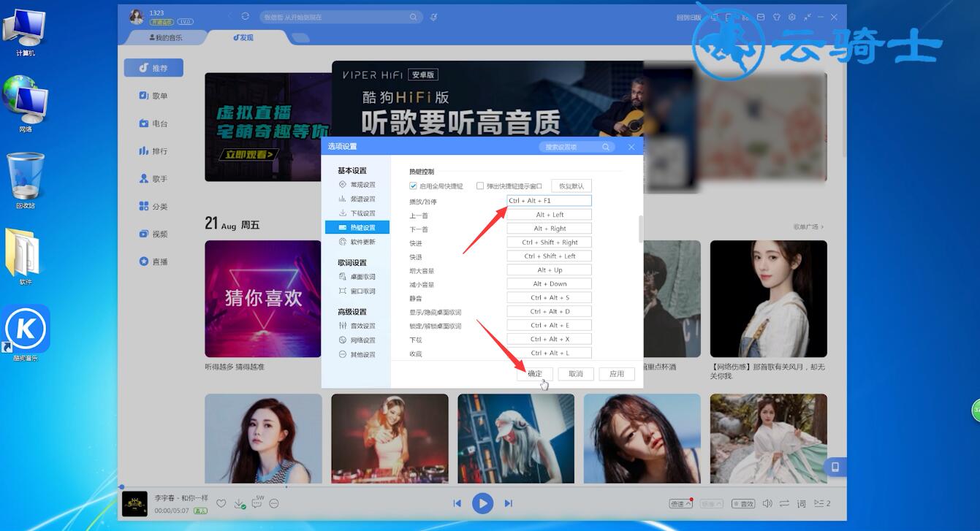Open 桌面歌词 in settings sidebar
Screen dimensions: 980x531
click(357, 277)
